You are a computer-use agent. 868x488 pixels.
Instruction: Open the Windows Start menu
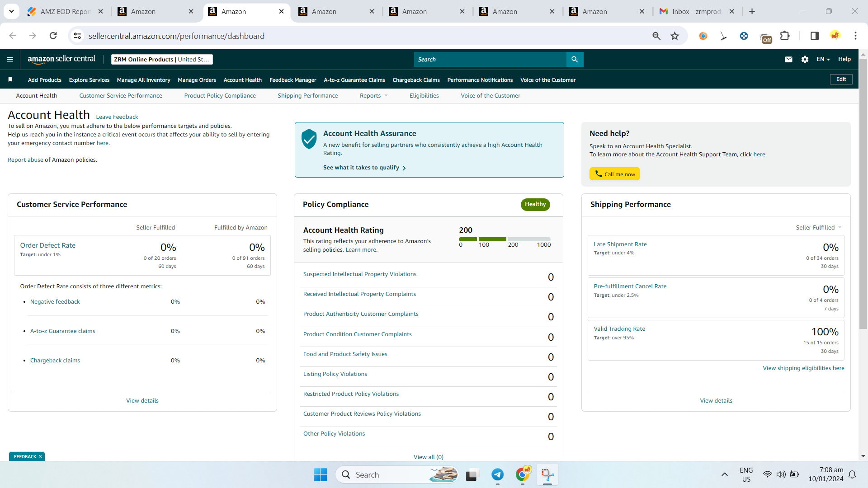click(x=321, y=474)
